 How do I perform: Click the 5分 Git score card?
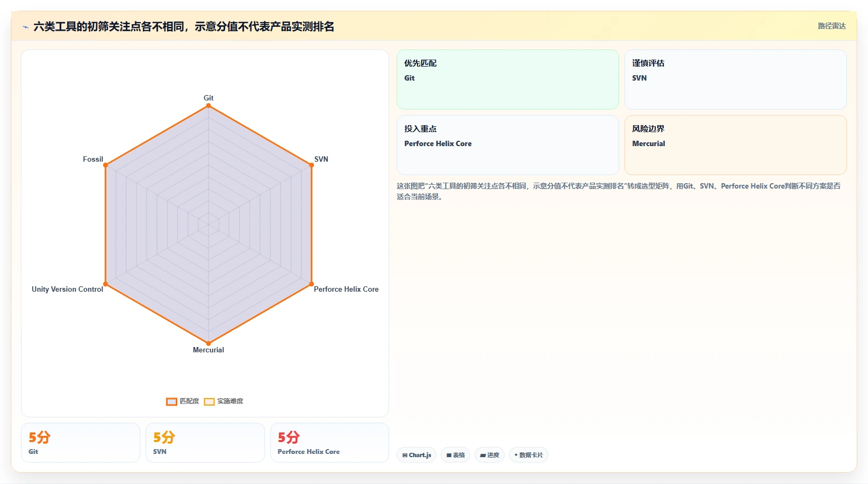(81, 443)
